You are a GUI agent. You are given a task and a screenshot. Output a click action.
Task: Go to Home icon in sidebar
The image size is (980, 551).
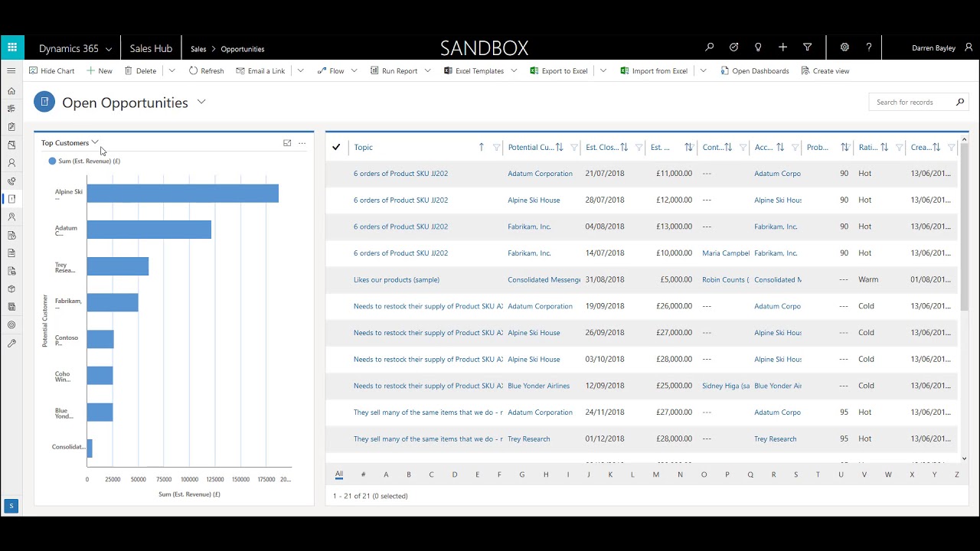click(x=11, y=91)
